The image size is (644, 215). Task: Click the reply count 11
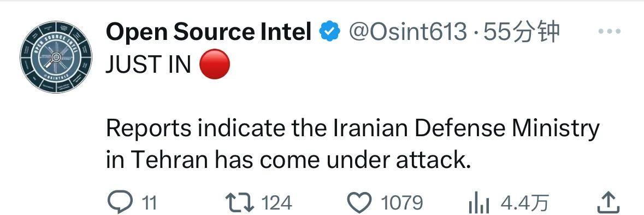tap(150, 203)
